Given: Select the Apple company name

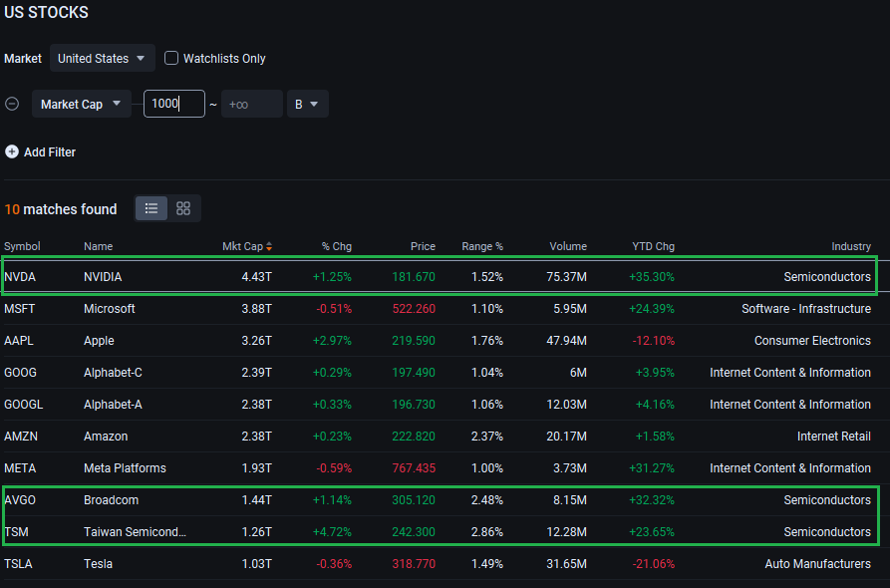Looking at the screenshot, I should (x=99, y=341).
